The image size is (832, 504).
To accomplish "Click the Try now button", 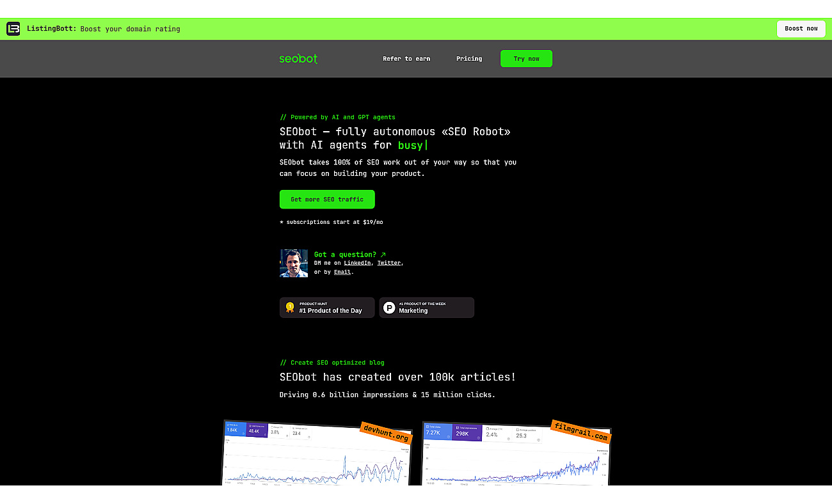I will coord(526,59).
